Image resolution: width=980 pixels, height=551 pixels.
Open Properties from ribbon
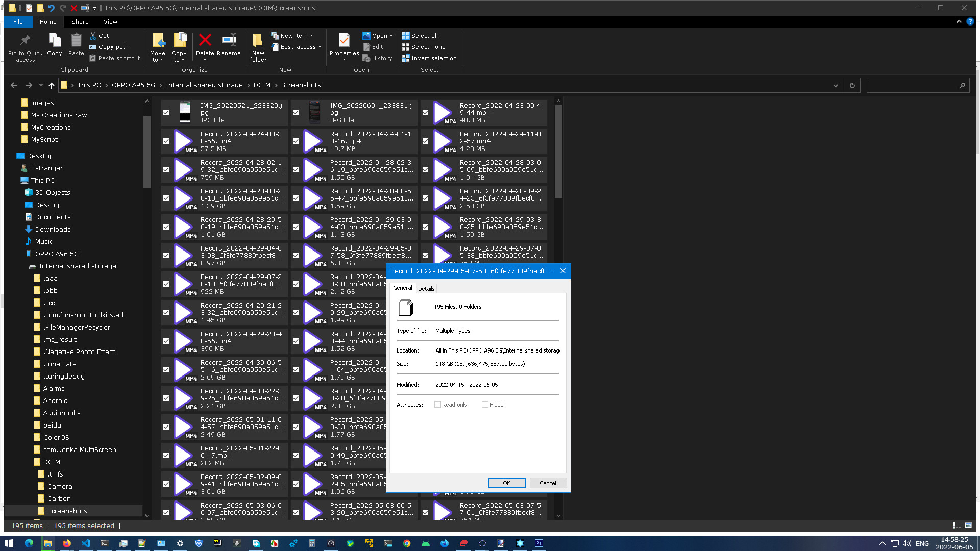[344, 44]
